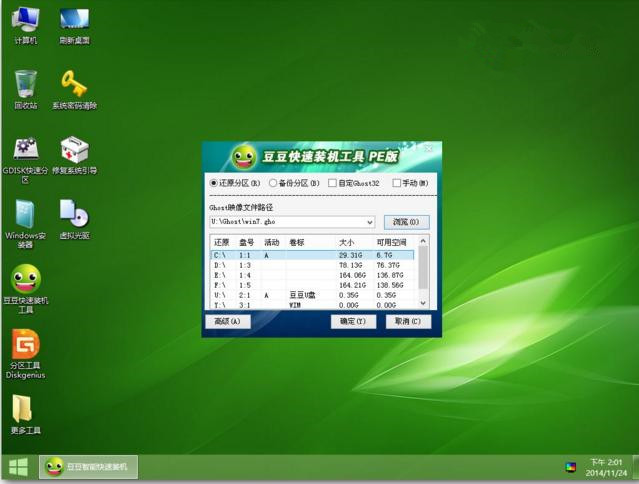639x484 pixels.
Task: Open the 回收站 recycle bin icon
Action: 26,90
